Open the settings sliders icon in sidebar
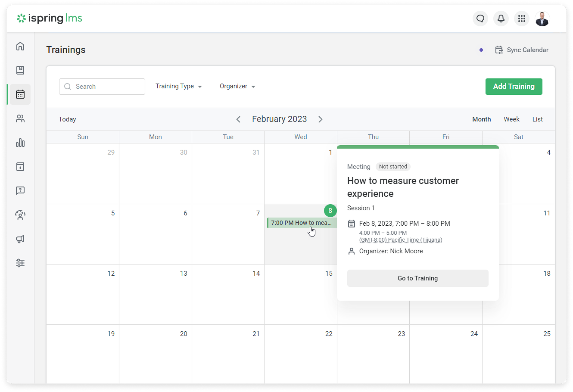 coord(20,263)
